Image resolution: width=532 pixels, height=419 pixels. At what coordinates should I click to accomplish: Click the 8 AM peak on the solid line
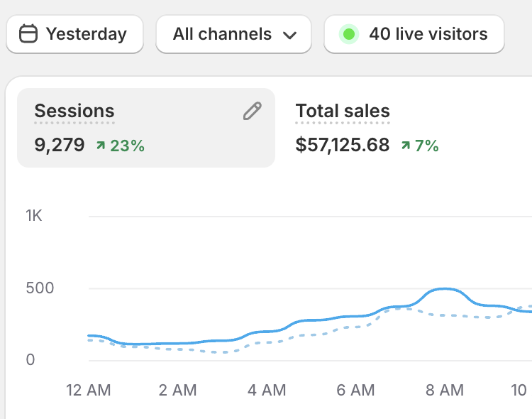click(445, 289)
